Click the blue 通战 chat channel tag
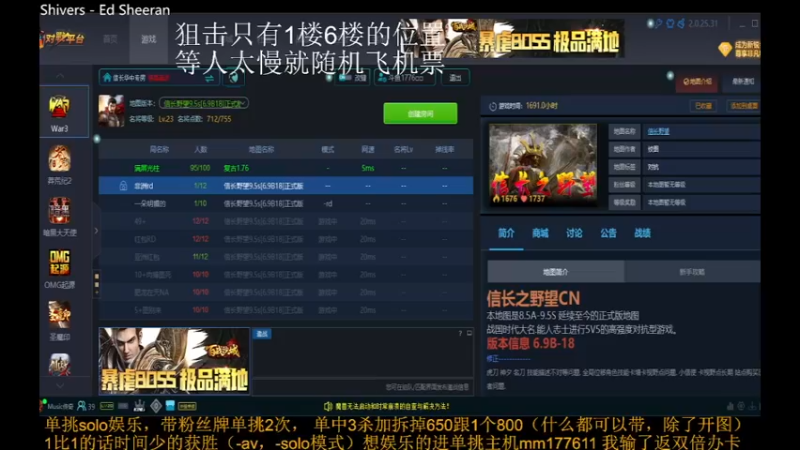Image resolution: width=800 pixels, height=450 pixels. 262,334
